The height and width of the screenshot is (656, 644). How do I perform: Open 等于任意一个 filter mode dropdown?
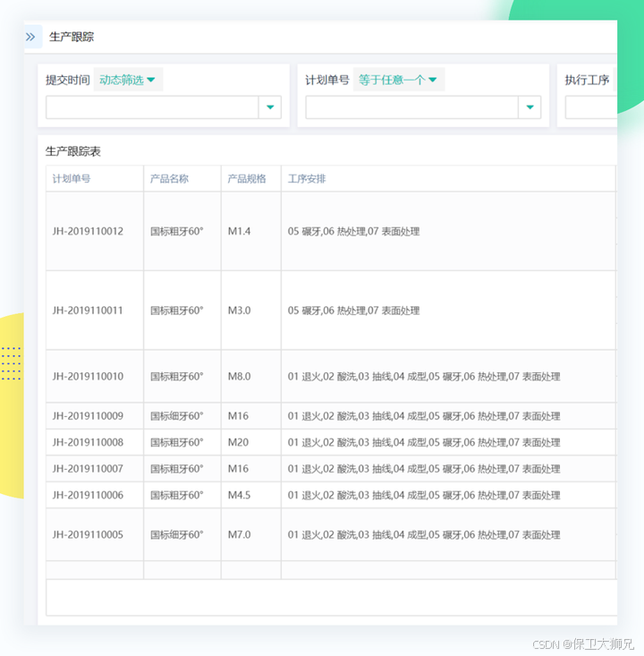point(398,80)
